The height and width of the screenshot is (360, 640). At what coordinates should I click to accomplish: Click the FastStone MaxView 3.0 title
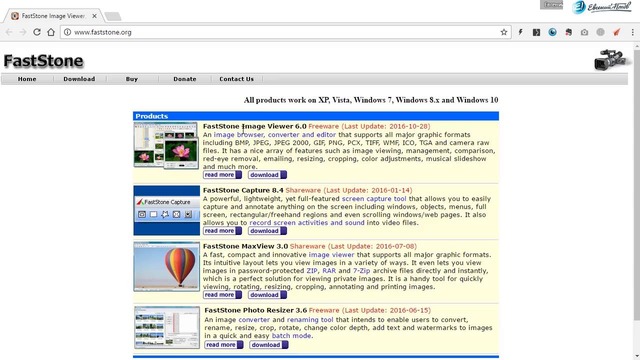pyautogui.click(x=245, y=246)
